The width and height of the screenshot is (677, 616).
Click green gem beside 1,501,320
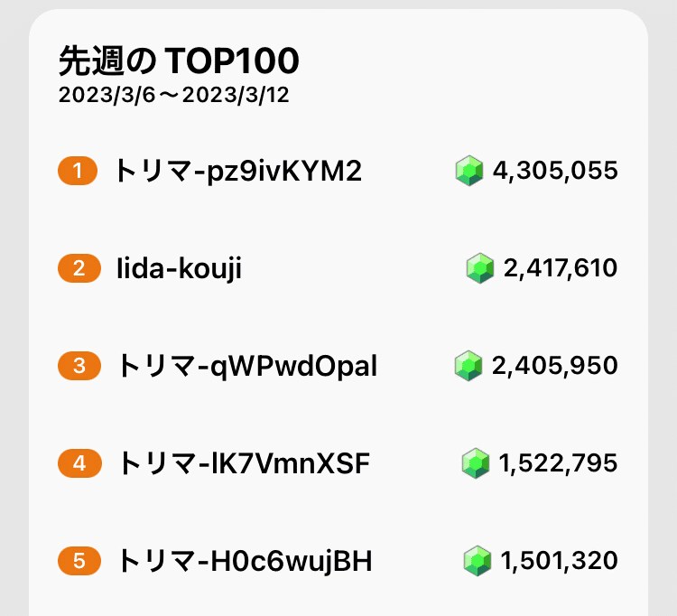478,561
